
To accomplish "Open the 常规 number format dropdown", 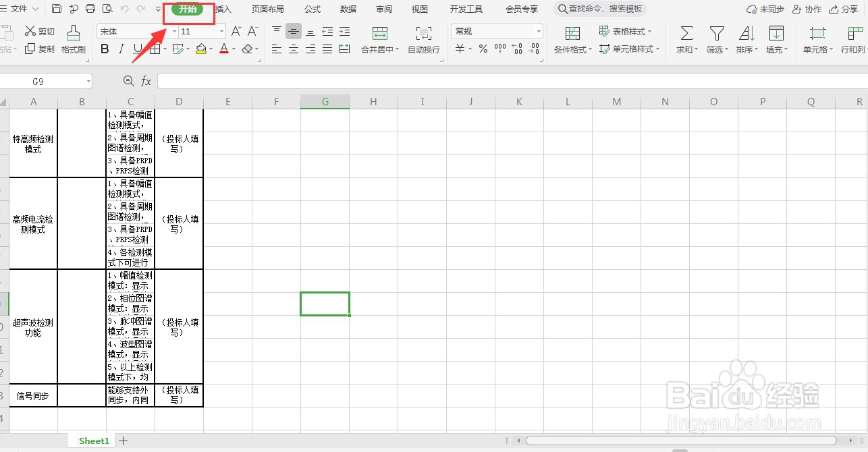I will click(x=539, y=32).
